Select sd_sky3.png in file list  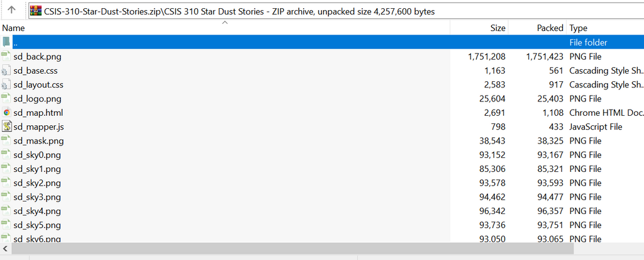tap(37, 197)
